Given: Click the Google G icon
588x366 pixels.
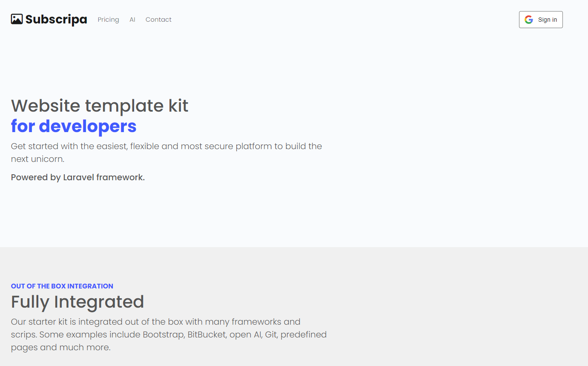Looking at the screenshot, I should (x=529, y=20).
